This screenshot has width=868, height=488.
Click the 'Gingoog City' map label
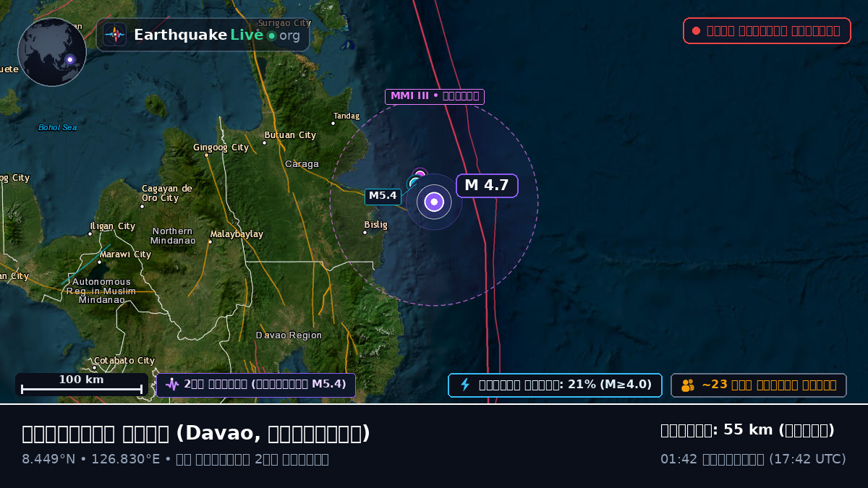tap(221, 147)
